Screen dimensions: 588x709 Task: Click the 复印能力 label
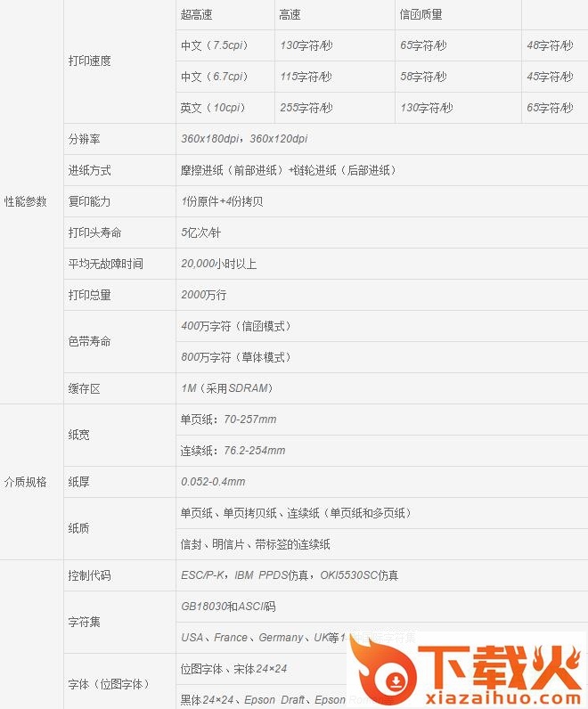click(x=90, y=201)
